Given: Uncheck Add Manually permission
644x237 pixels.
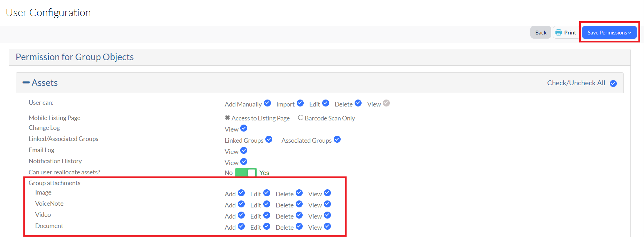Looking at the screenshot, I should coord(267,103).
